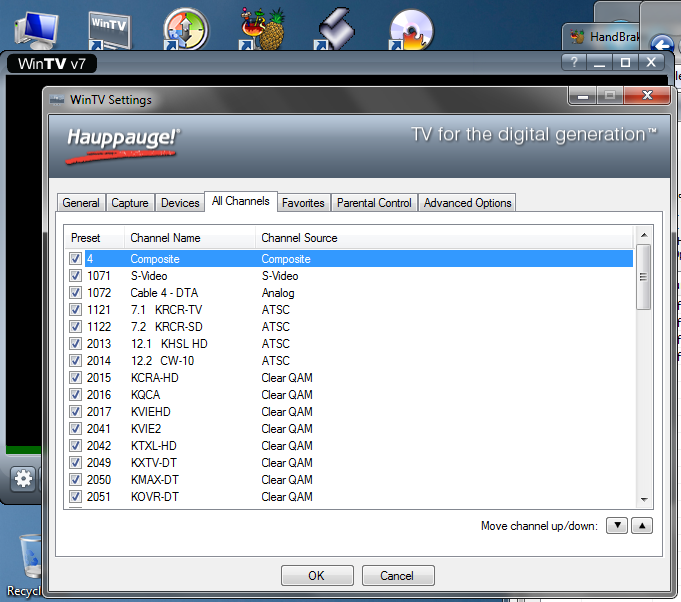
Task: Toggle the checkbox for Cable 4 - DTA
Action: point(75,293)
